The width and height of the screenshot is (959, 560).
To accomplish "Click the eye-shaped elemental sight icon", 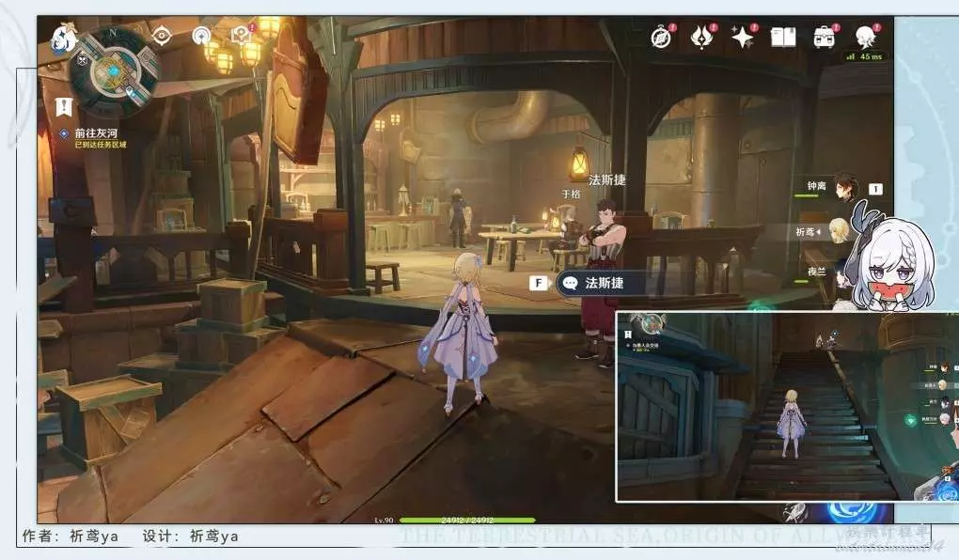I will pyautogui.click(x=162, y=36).
